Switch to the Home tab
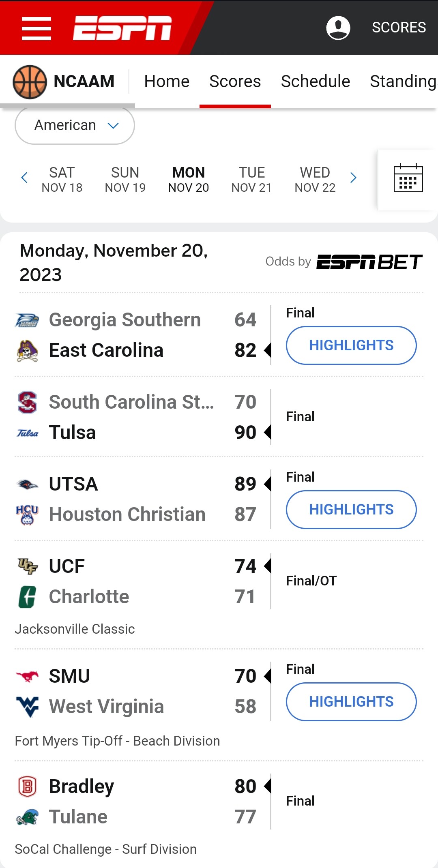Image resolution: width=438 pixels, height=868 pixels. pos(167,81)
